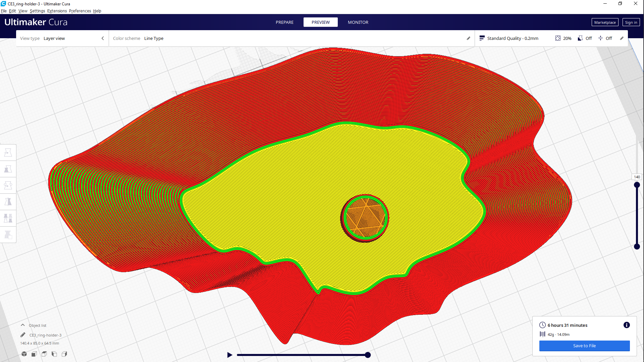Select the Rotate tool in left toolbar
This screenshot has height=362, width=644.
8,185
